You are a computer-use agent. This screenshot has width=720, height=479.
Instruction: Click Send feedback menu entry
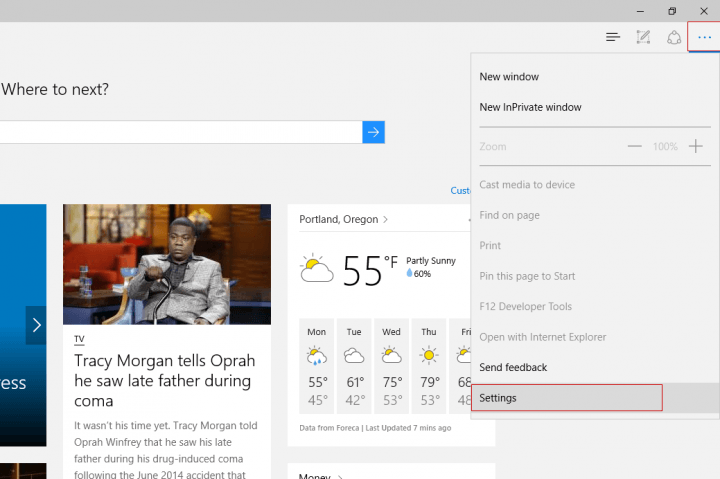pos(513,367)
